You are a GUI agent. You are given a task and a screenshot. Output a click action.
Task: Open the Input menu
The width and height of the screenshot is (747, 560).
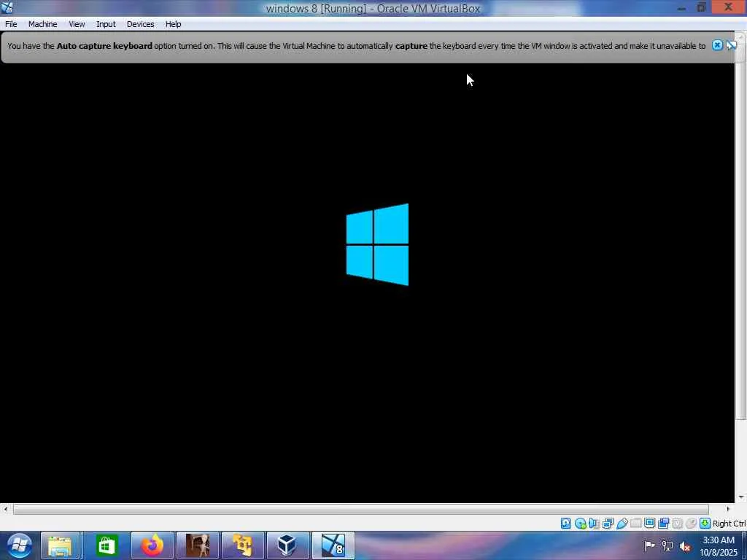[106, 24]
